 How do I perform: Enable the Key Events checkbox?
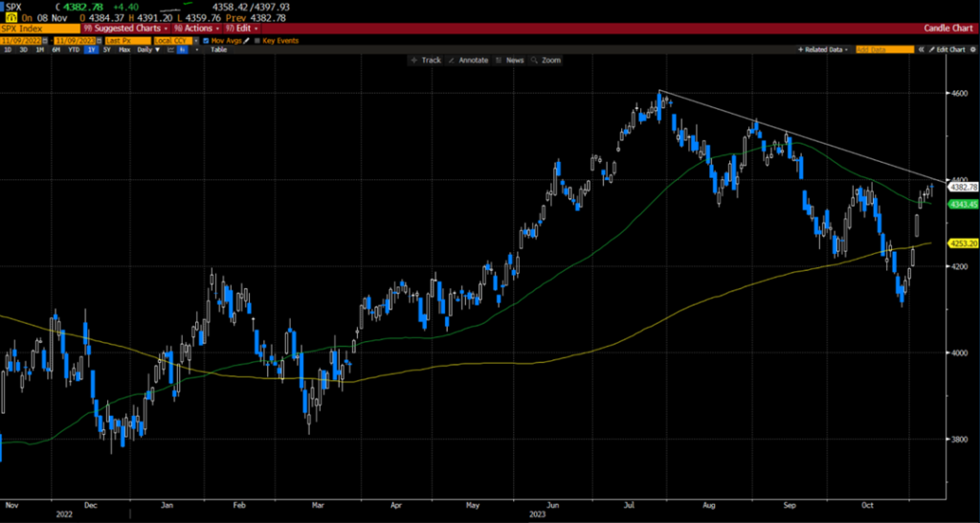click(257, 39)
